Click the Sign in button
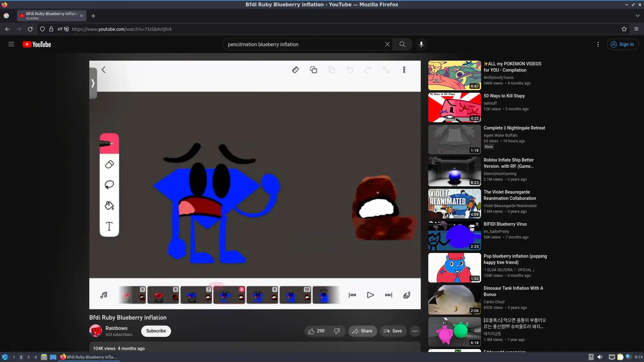 (622, 44)
